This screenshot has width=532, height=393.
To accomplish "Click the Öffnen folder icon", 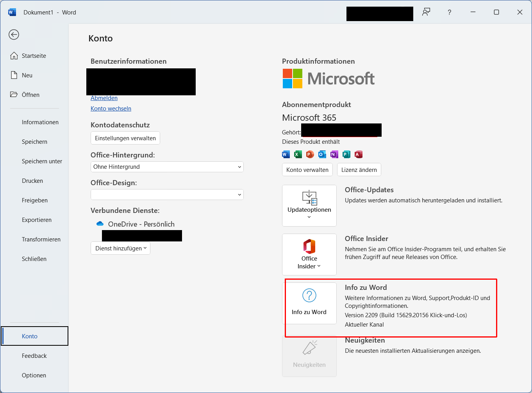I will (x=14, y=95).
